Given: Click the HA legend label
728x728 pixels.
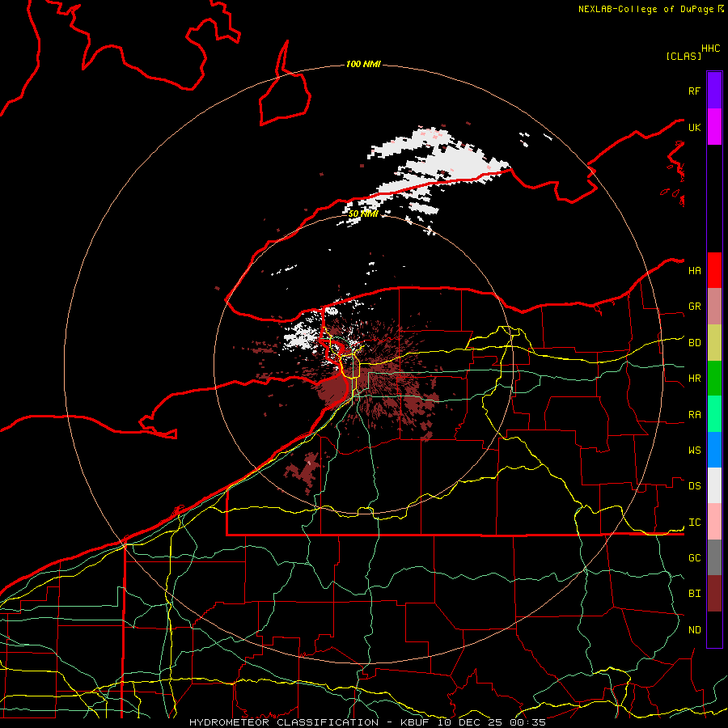Looking at the screenshot, I should 694,271.
